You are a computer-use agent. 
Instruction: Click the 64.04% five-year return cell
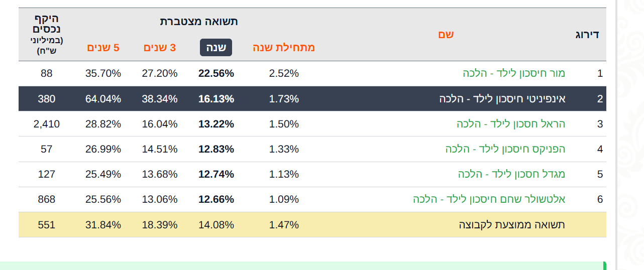pos(103,99)
